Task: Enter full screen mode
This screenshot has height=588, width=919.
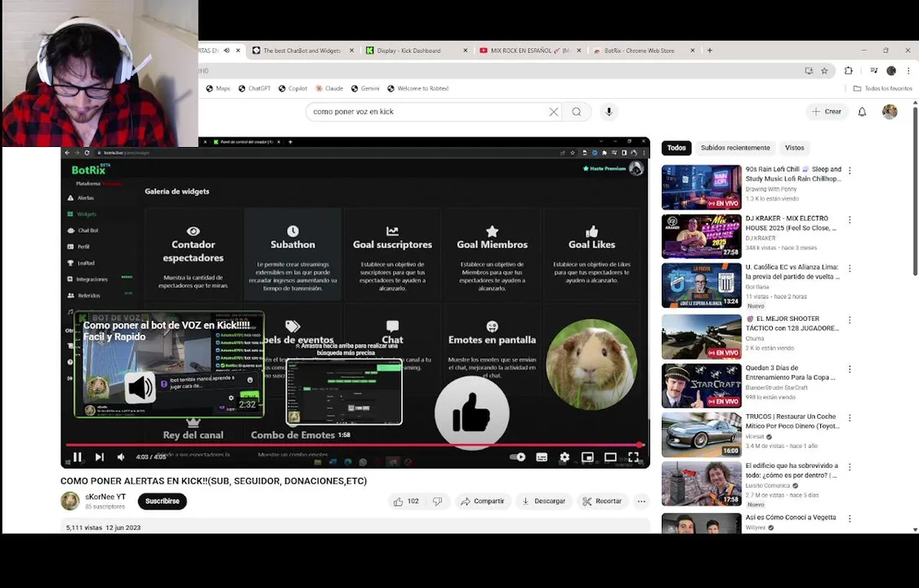Action: [x=634, y=457]
